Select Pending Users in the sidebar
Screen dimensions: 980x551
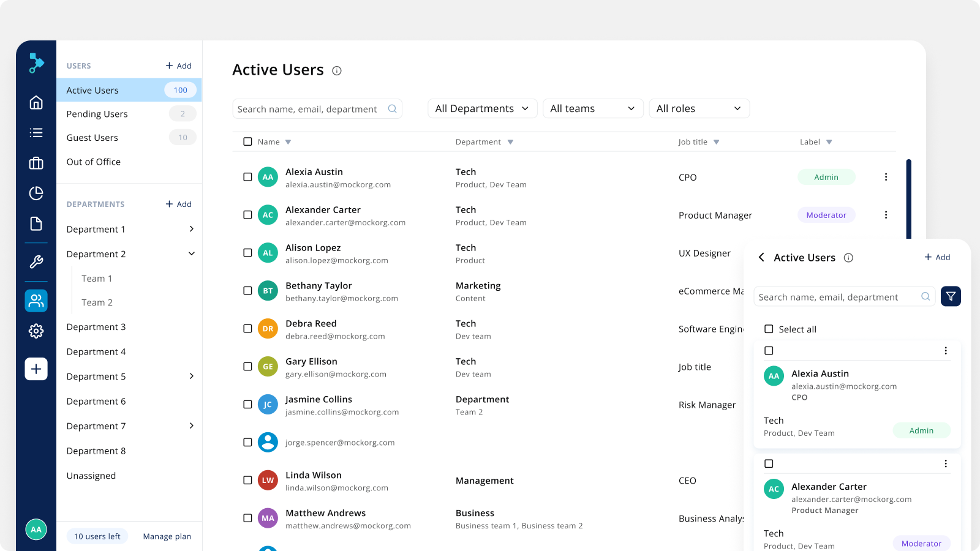97,114
